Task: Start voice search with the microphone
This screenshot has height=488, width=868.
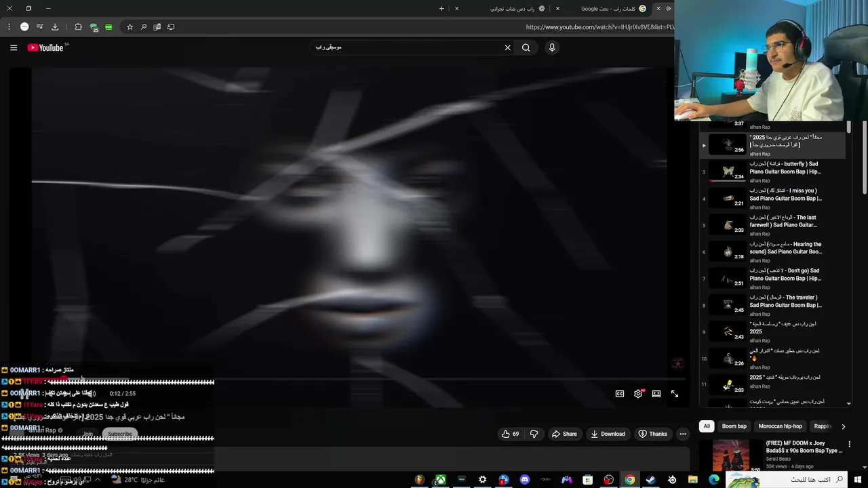Action: click(552, 47)
